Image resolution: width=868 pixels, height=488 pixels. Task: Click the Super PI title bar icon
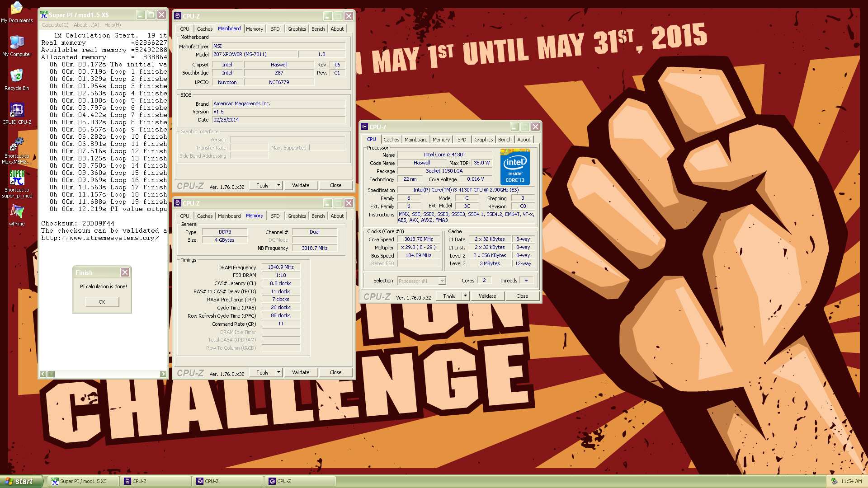pos(44,15)
